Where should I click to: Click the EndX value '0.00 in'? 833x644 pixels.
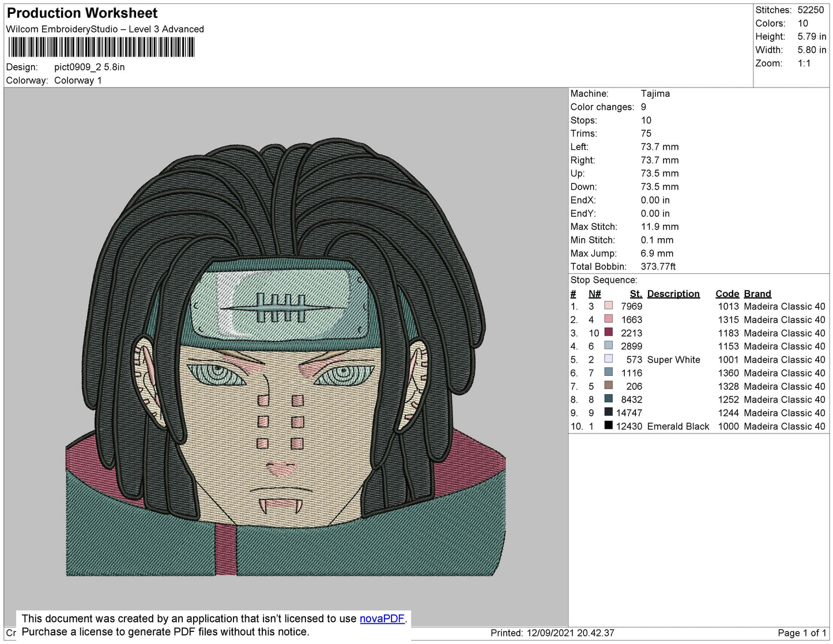(x=655, y=200)
